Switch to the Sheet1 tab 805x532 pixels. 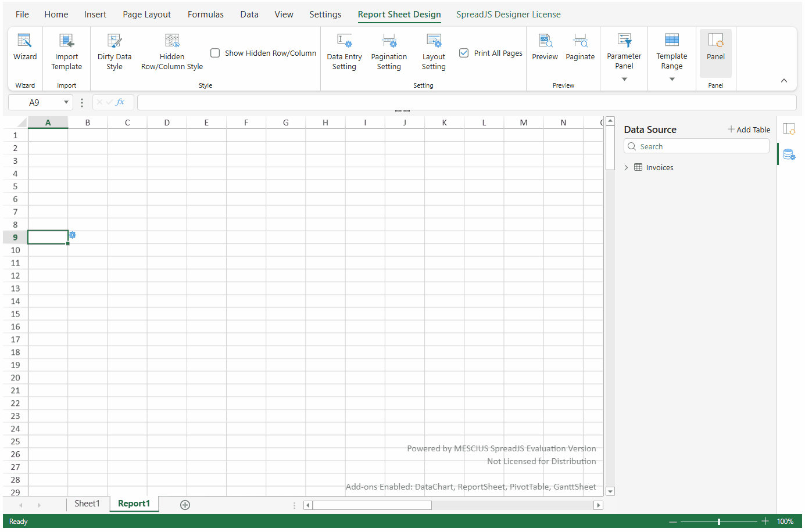[87, 504]
